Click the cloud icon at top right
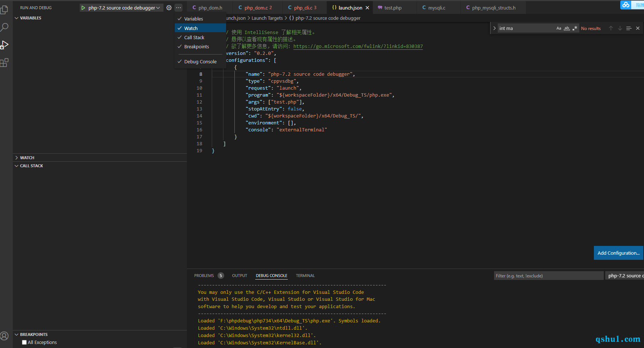The width and height of the screenshot is (644, 348). click(x=626, y=5)
